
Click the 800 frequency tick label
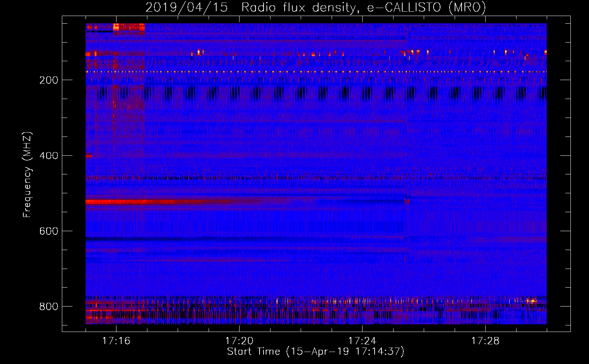[x=49, y=306]
